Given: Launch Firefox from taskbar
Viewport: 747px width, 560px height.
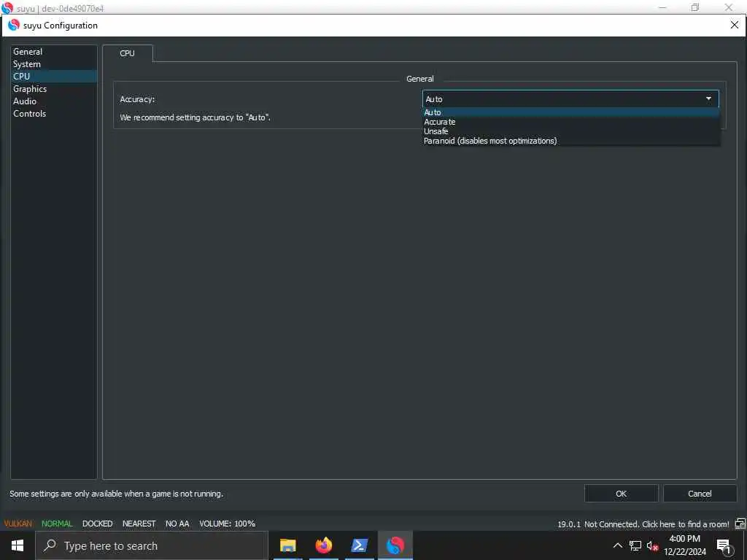Looking at the screenshot, I should 323,545.
